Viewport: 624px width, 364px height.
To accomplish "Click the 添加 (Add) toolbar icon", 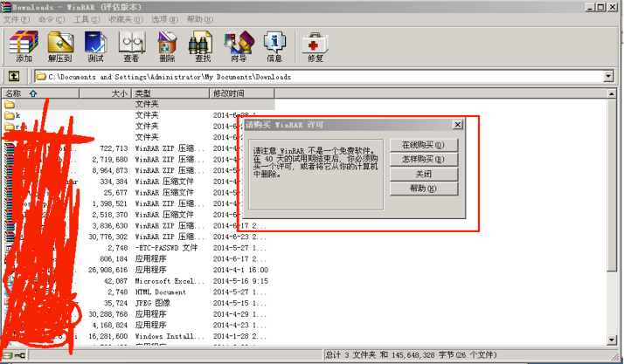I will point(24,46).
